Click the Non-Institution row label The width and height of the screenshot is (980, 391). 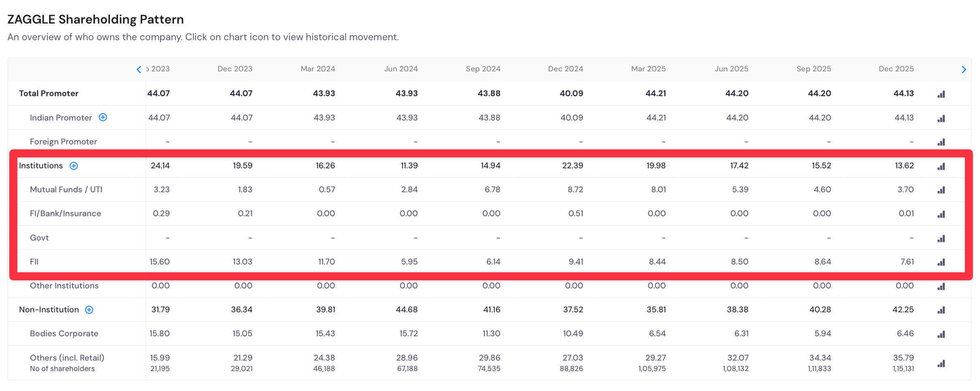coord(49,309)
